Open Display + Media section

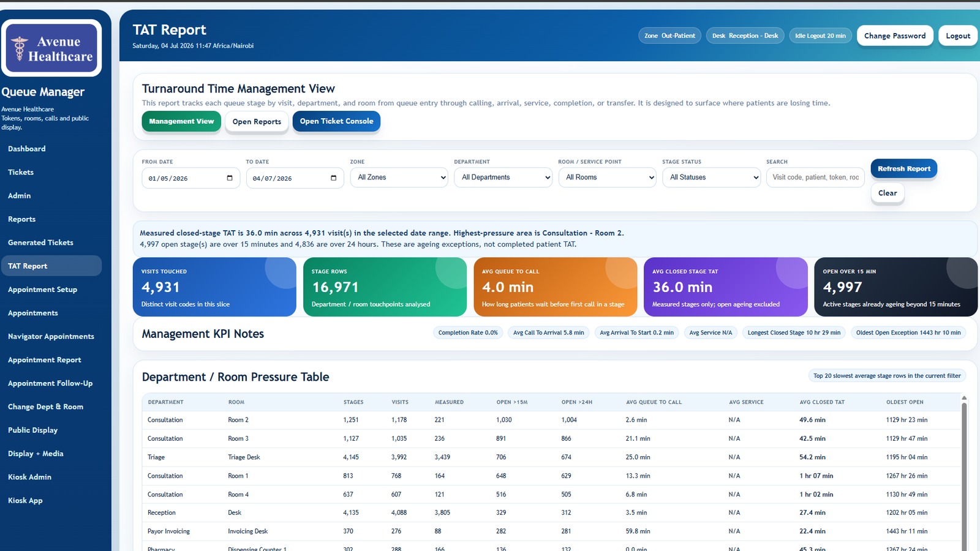51,454
